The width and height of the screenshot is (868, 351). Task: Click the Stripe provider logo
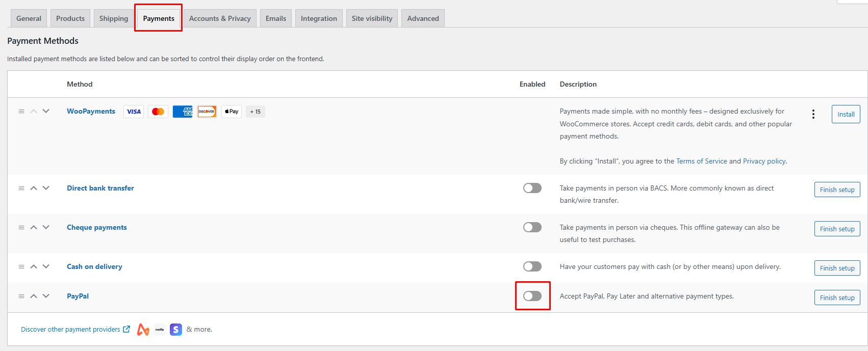(176, 330)
